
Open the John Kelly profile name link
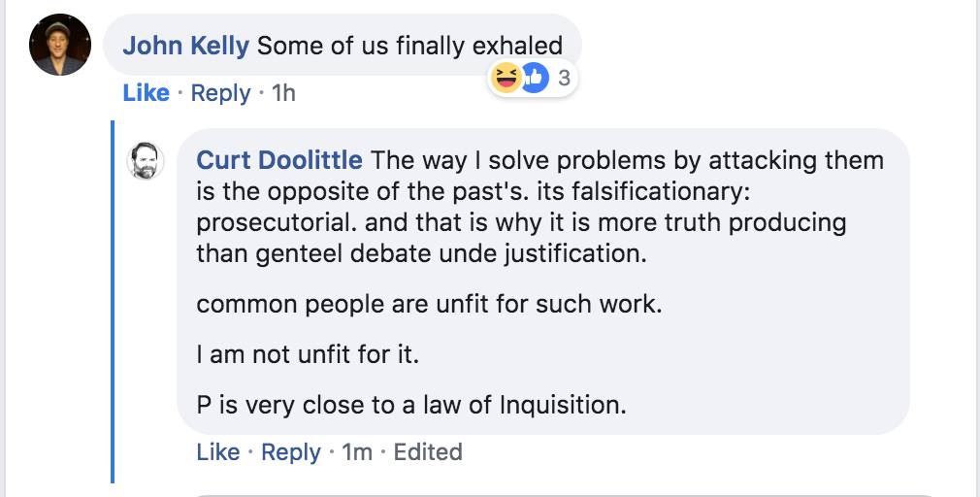tap(185, 45)
